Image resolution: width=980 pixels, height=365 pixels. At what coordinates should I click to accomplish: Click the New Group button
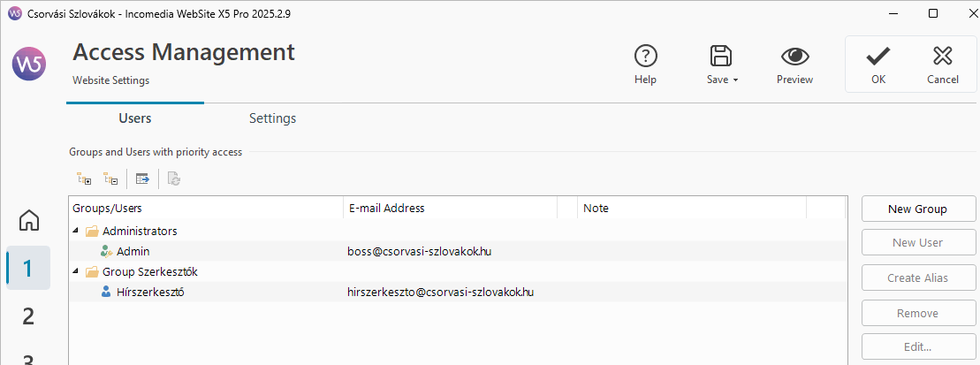click(x=918, y=209)
